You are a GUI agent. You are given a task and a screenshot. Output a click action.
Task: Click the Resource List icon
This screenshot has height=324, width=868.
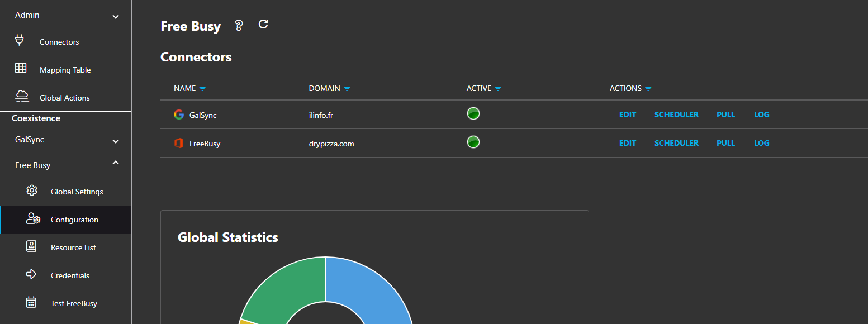[32, 246]
